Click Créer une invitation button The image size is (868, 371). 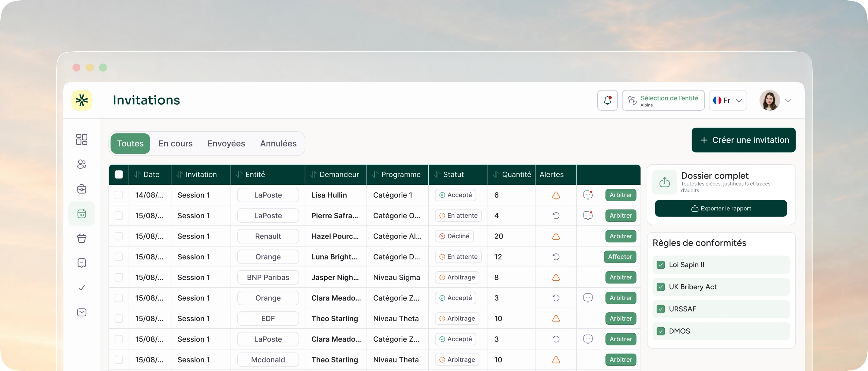(x=743, y=140)
